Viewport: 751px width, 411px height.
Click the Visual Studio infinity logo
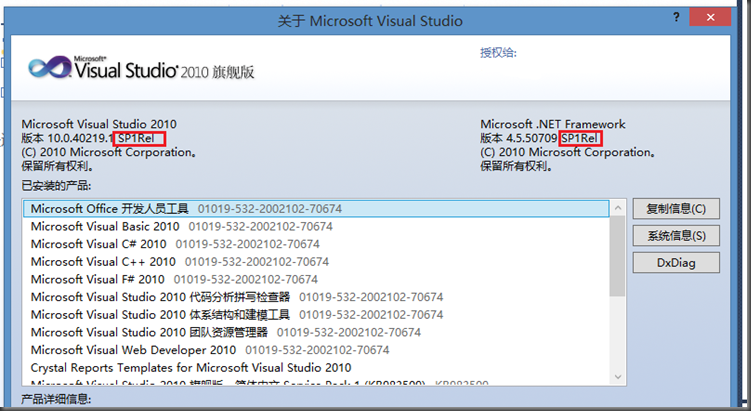(50, 67)
